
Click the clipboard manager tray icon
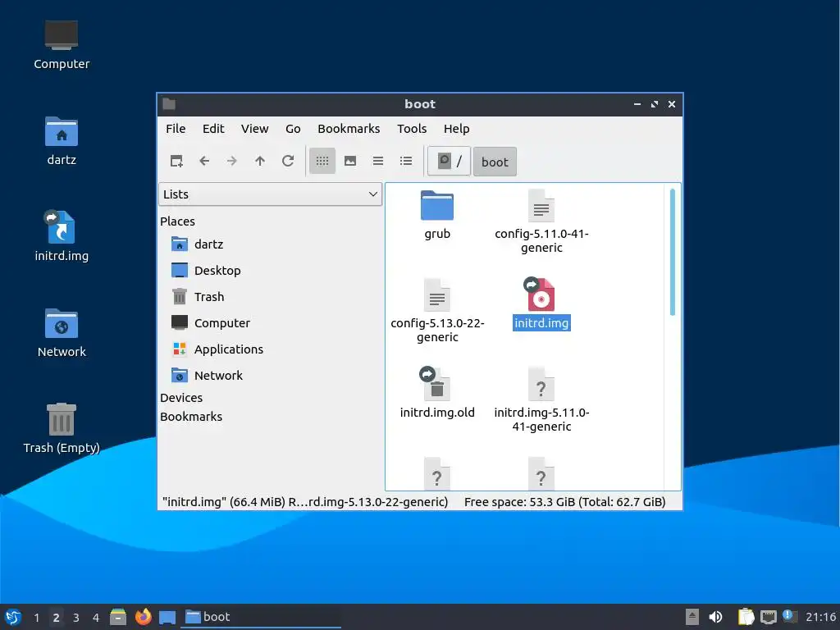pyautogui.click(x=746, y=617)
